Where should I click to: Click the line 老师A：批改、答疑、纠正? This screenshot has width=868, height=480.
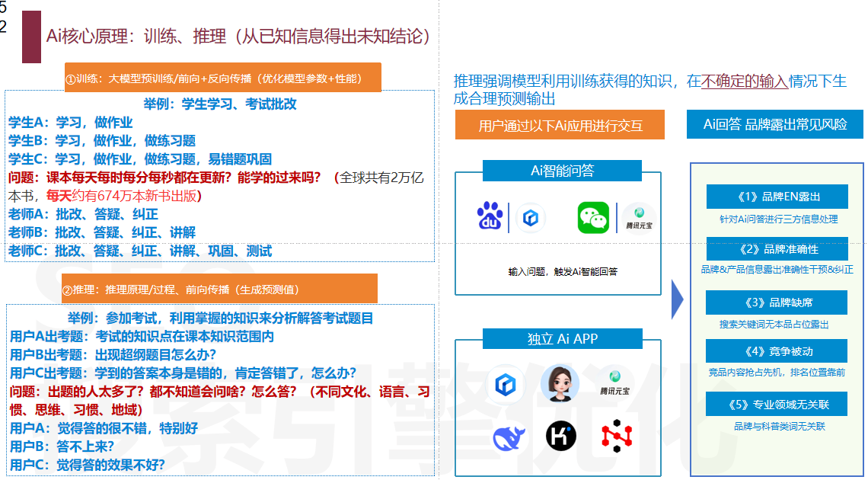click(83, 214)
